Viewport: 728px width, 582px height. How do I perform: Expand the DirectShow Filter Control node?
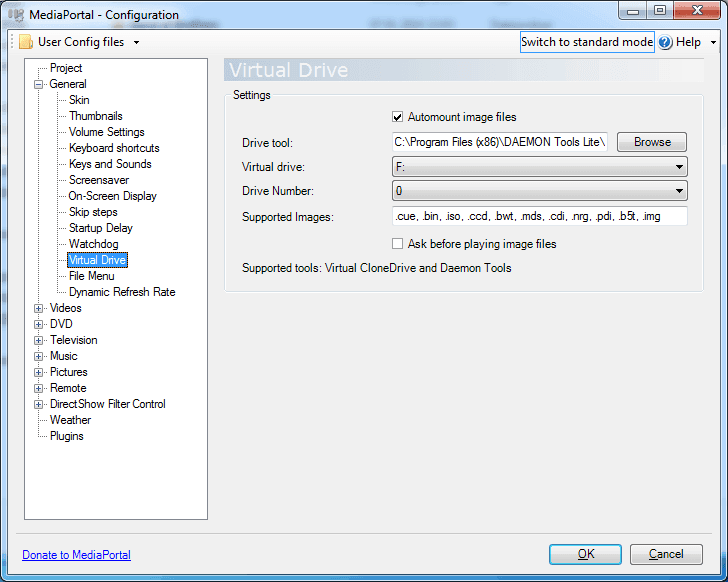(x=39, y=404)
